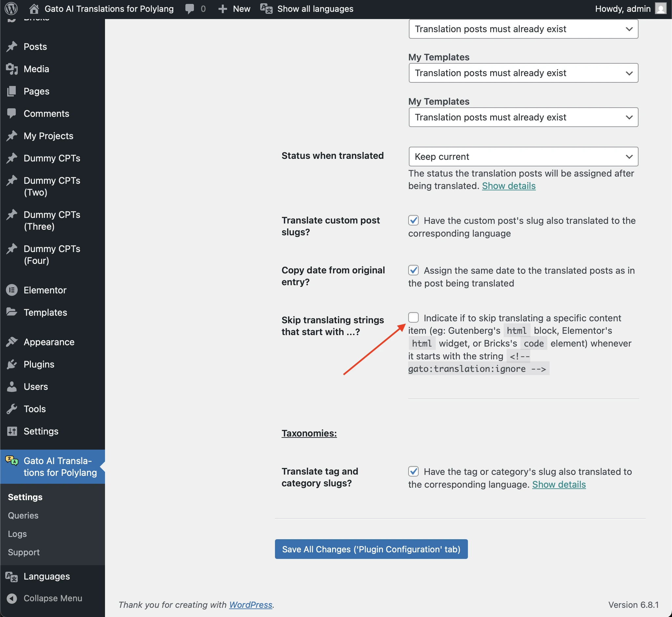Open the admin profile avatar

pos(660,9)
